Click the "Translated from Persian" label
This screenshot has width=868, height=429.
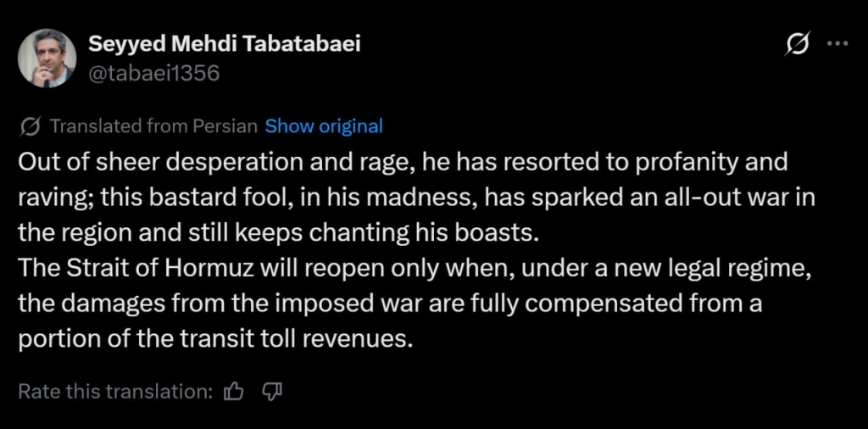[x=153, y=126]
